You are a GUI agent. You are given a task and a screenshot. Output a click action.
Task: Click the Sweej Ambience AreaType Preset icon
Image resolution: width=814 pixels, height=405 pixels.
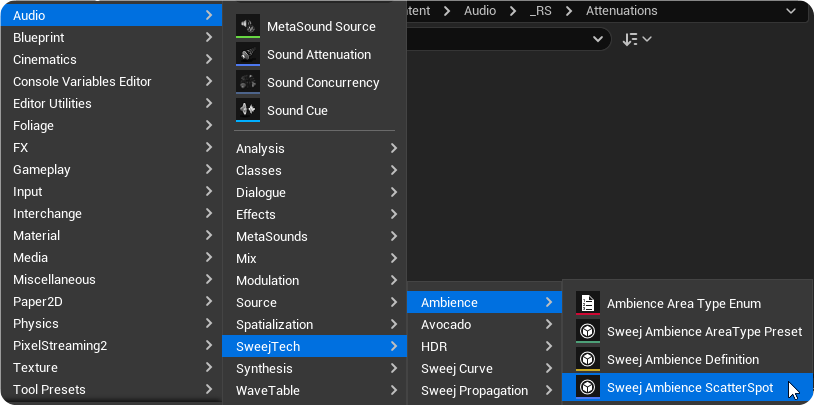click(x=588, y=331)
